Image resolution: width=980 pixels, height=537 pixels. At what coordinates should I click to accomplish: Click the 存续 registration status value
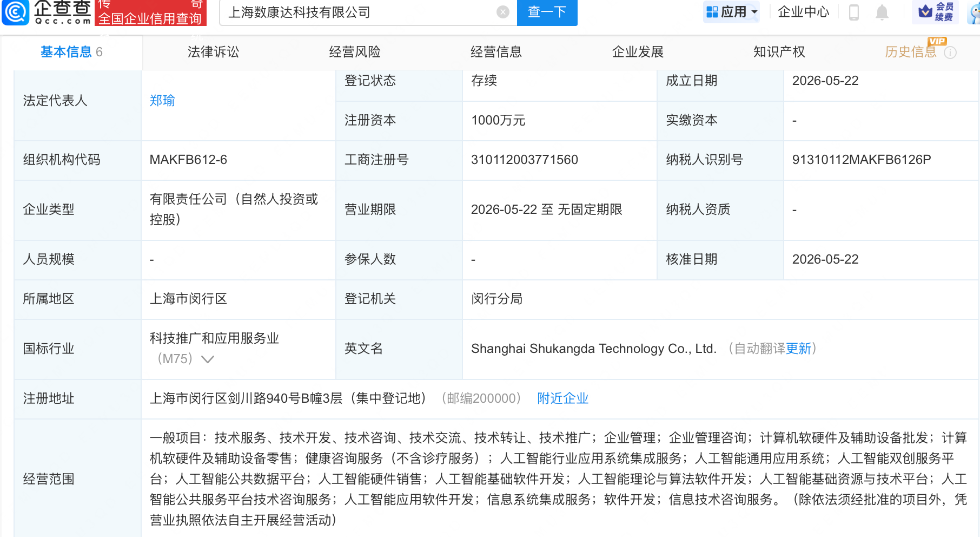484,81
